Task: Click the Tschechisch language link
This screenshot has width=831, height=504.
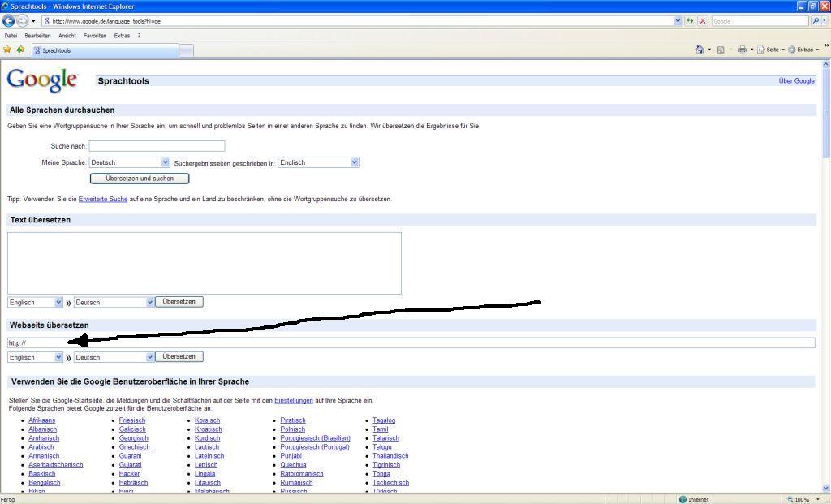Action: [390, 483]
